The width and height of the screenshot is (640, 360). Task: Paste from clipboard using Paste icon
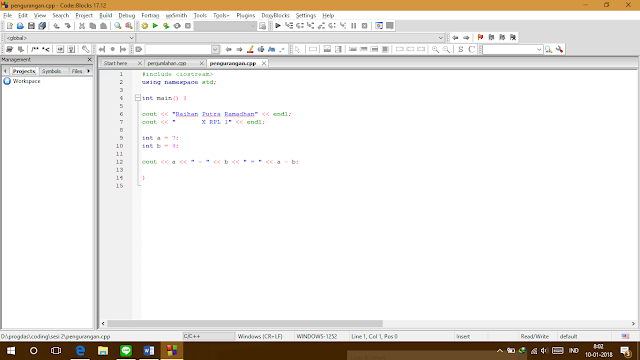[x=104, y=26]
